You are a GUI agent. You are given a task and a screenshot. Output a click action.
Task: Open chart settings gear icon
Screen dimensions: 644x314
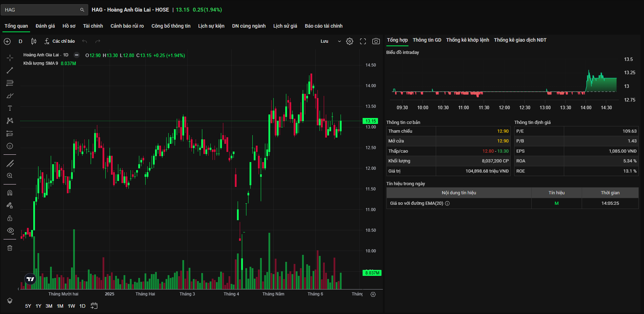[350, 41]
